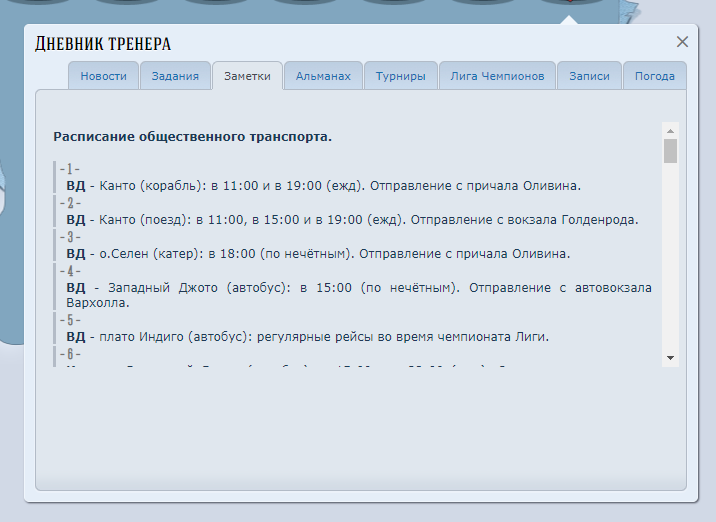Open the Лига Чемпионов tab
The width and height of the screenshot is (716, 522).
pyautogui.click(x=497, y=76)
